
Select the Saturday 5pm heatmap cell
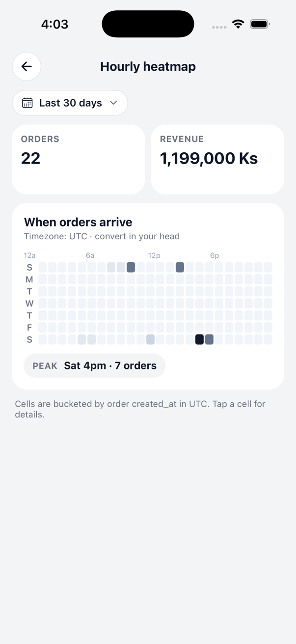pos(209,339)
